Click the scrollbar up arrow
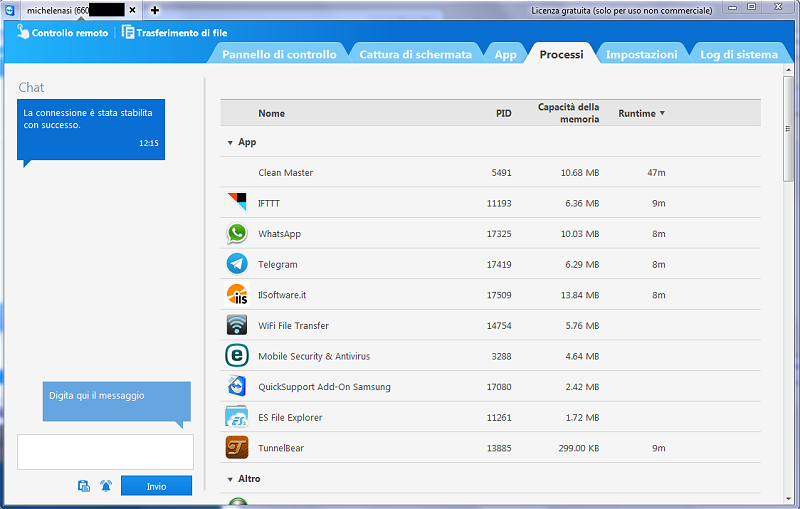800x509 pixels. pos(788,70)
